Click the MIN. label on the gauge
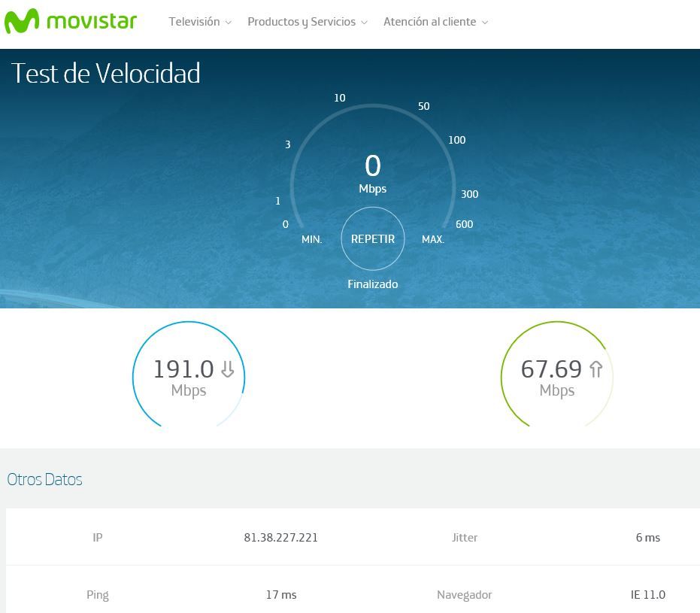The image size is (700, 613). pyautogui.click(x=311, y=239)
